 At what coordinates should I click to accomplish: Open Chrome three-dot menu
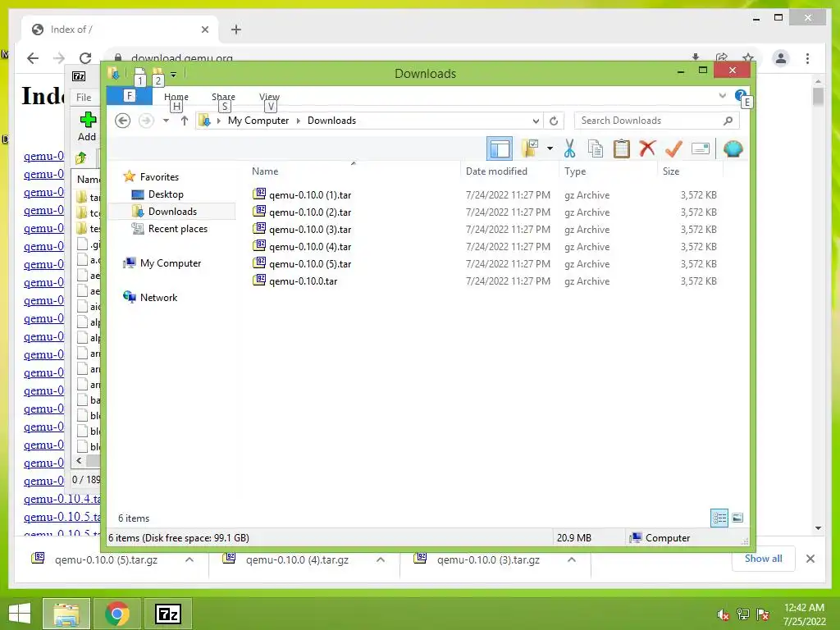807,58
